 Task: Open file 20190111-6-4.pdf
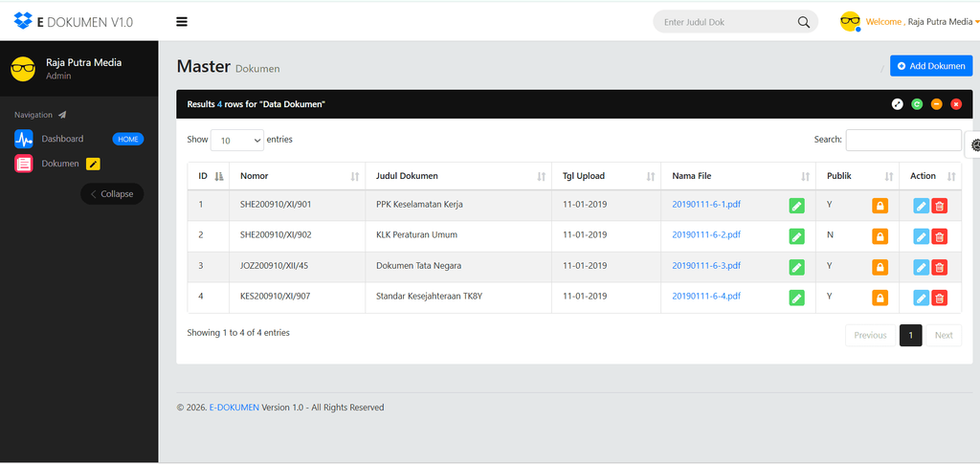[x=706, y=296]
